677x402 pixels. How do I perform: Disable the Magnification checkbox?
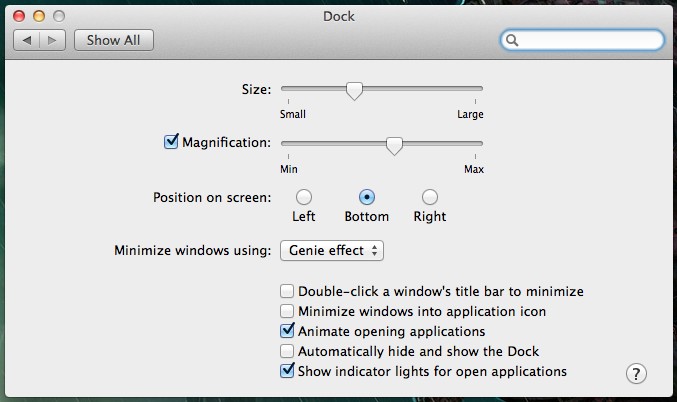click(x=171, y=142)
